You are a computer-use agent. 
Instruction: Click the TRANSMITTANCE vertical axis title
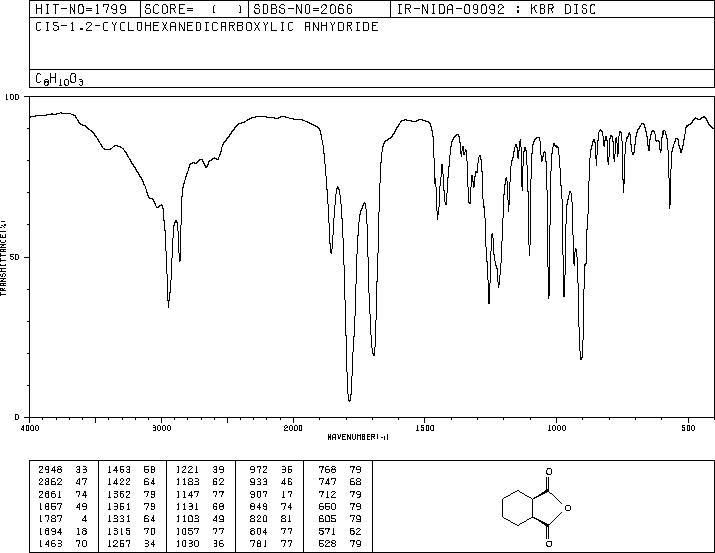[3, 257]
